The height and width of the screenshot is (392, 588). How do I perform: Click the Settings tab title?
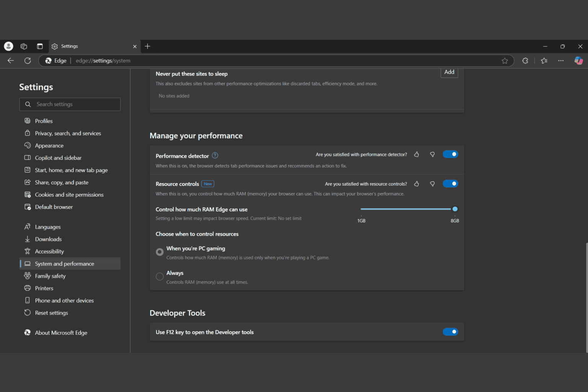(x=69, y=46)
